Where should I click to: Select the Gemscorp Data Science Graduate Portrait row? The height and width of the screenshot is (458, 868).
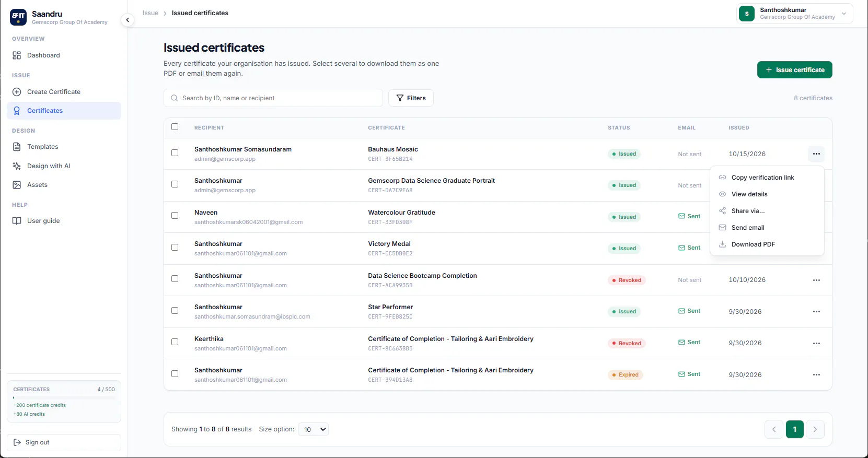pyautogui.click(x=175, y=184)
